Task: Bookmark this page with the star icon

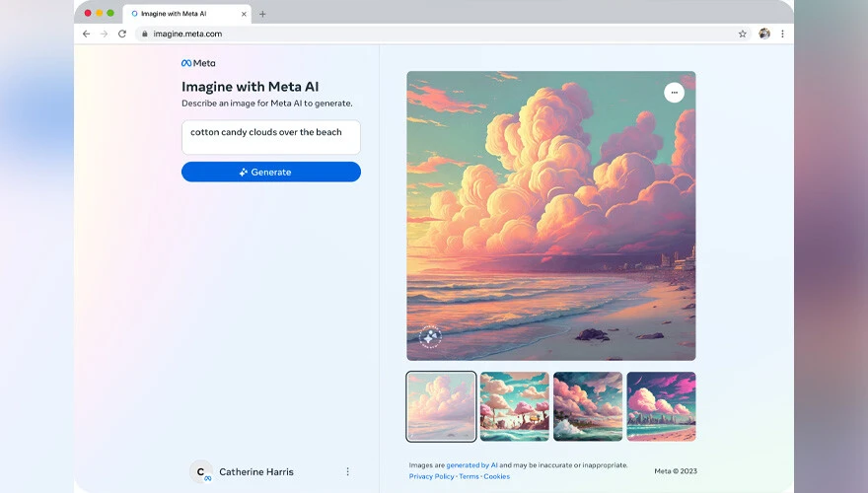Action: [742, 34]
